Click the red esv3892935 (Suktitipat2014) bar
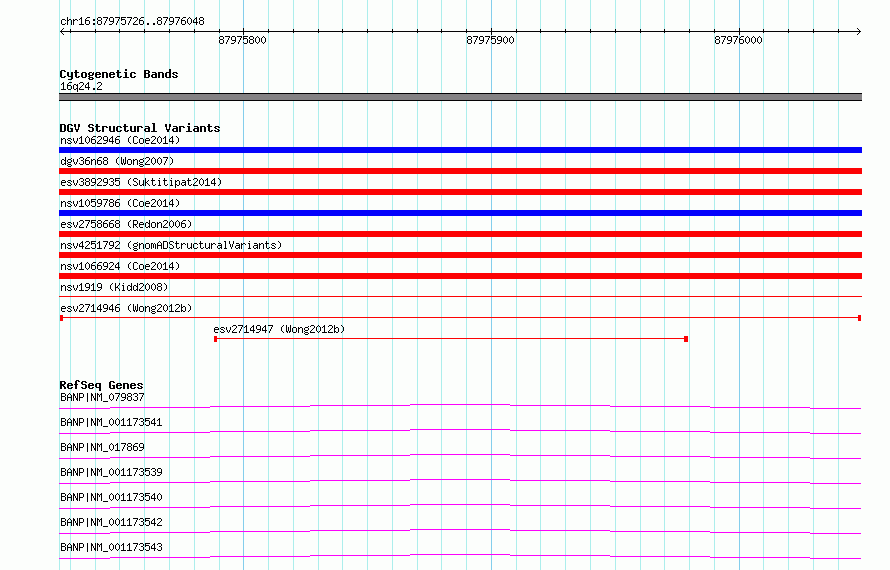 tap(460, 192)
